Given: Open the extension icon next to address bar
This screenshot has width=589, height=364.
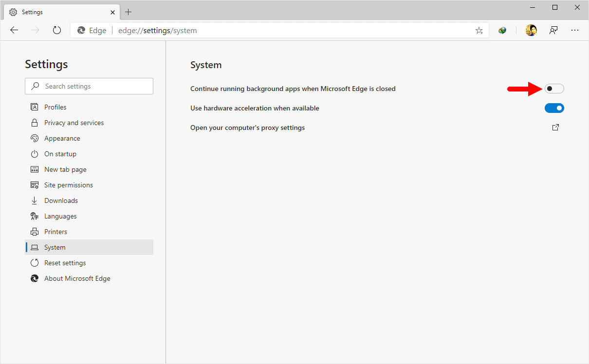Looking at the screenshot, I should click(x=502, y=30).
